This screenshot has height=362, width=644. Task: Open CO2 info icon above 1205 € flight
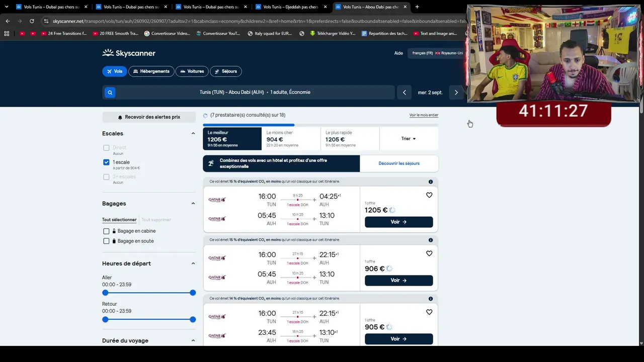pos(431,182)
